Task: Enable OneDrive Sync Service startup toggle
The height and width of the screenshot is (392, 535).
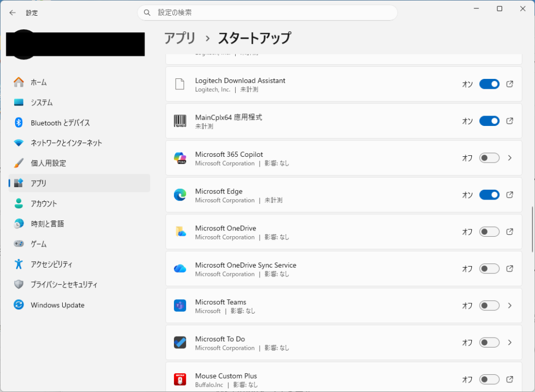Action: 489,269
